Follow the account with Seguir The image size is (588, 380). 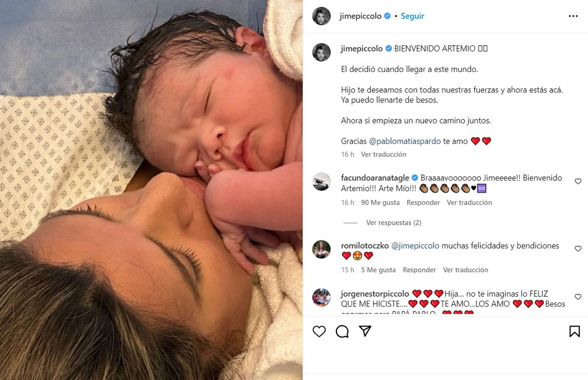point(413,16)
